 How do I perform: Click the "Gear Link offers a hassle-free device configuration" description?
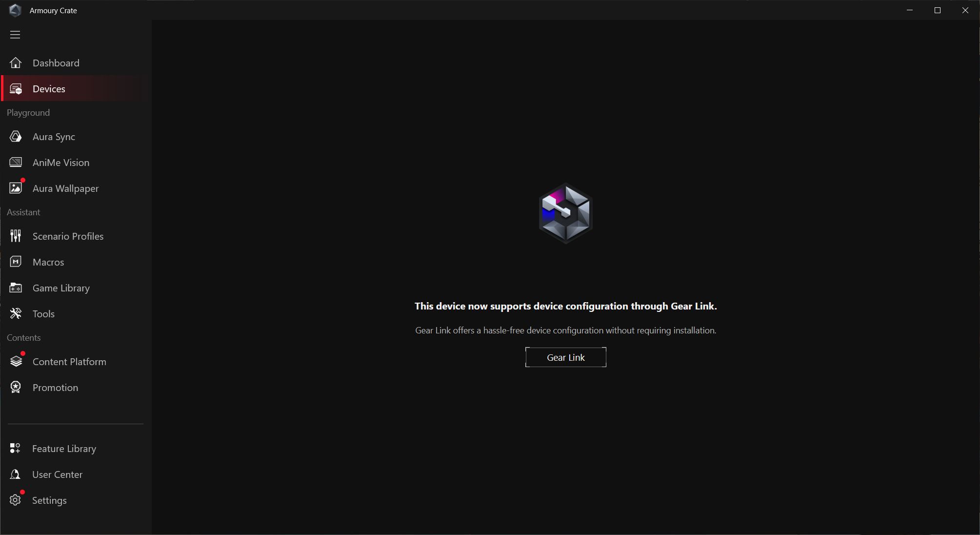click(566, 330)
